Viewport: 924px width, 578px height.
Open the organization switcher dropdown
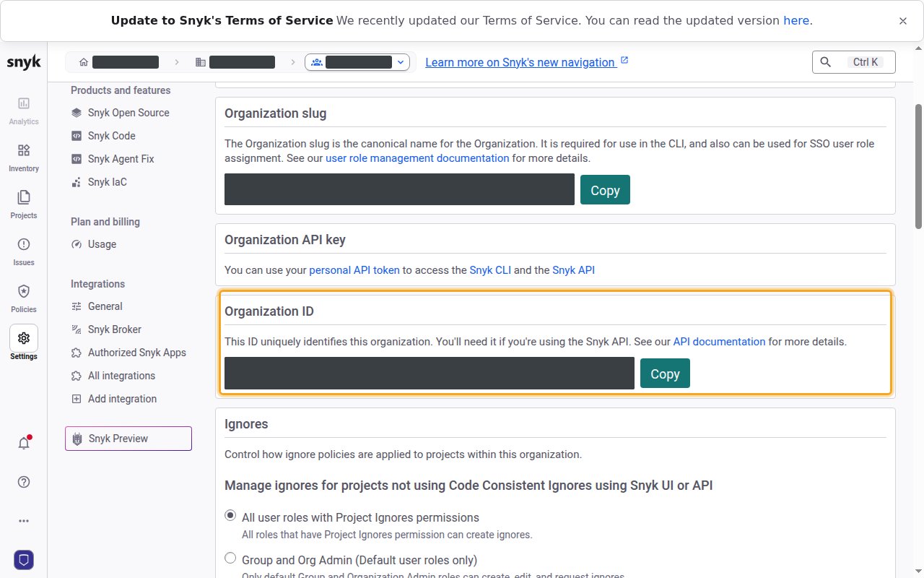coord(357,62)
